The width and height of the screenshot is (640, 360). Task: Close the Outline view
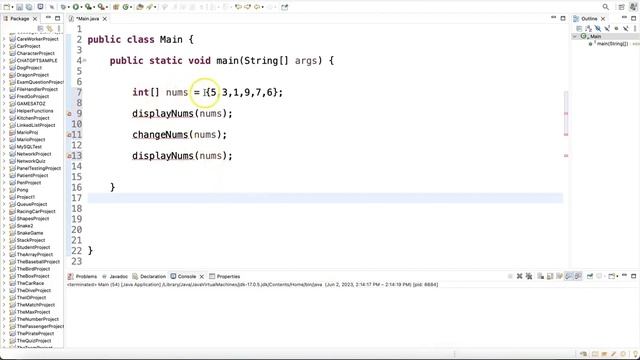(603, 19)
